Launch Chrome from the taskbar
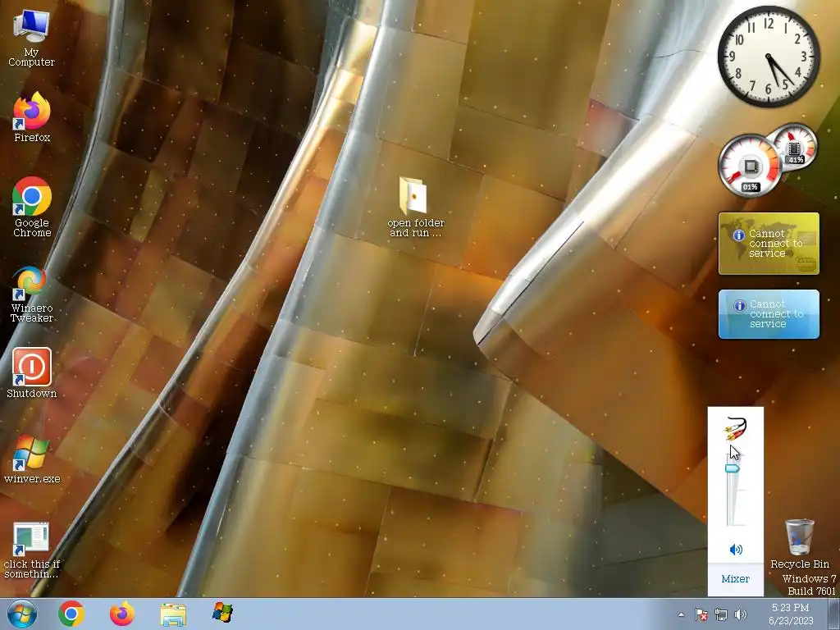 click(71, 614)
